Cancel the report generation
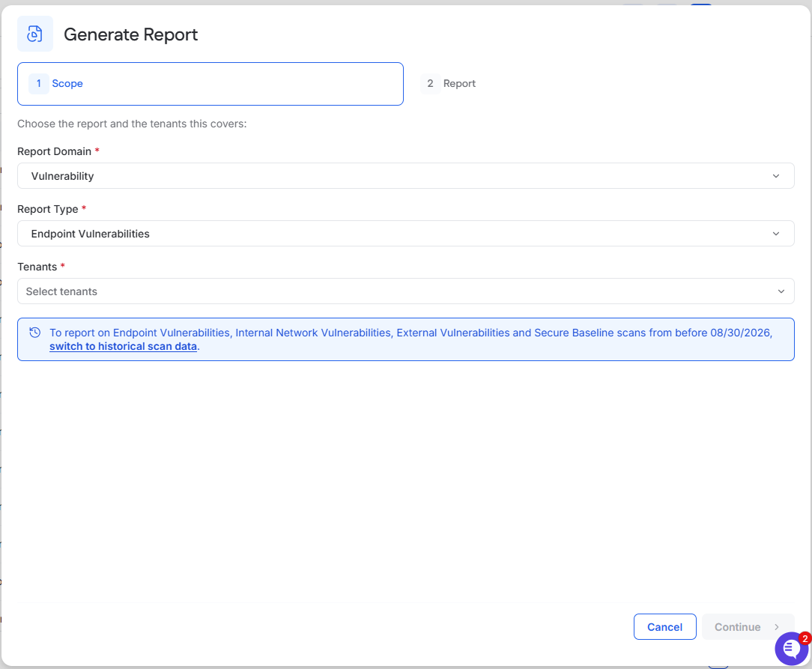This screenshot has height=669, width=812. [664, 626]
